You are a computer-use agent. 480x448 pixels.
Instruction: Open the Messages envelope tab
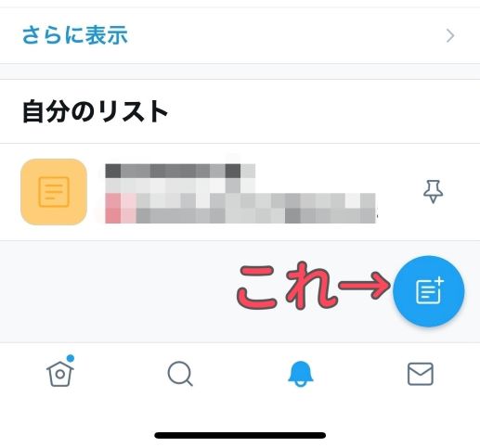420,374
